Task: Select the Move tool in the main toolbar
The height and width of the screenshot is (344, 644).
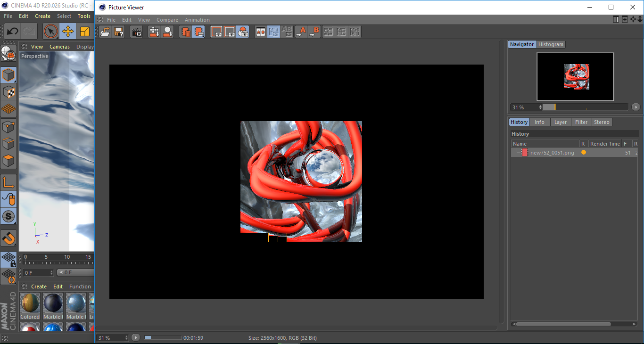Action: pyautogui.click(x=68, y=32)
